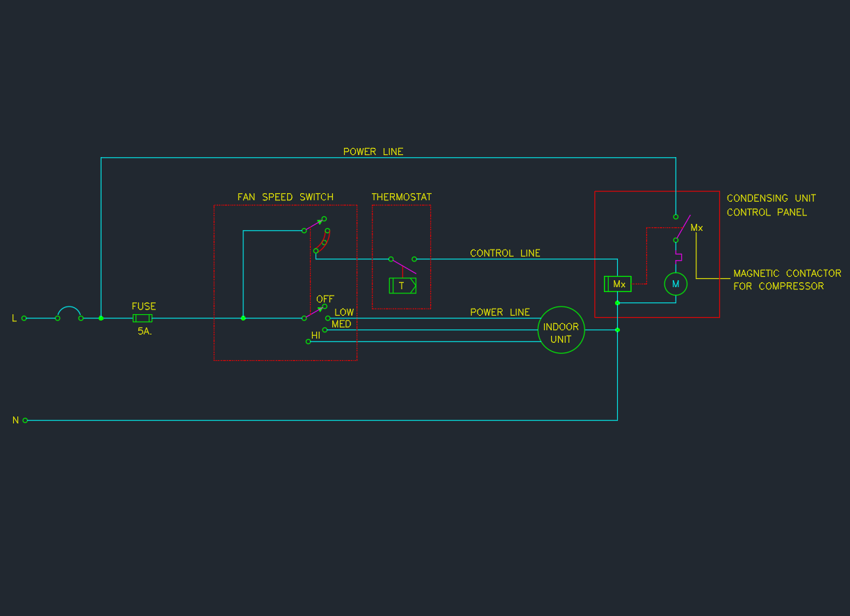The width and height of the screenshot is (850, 616).
Task: Click the CONTROL LINE label
Action: click(505, 253)
